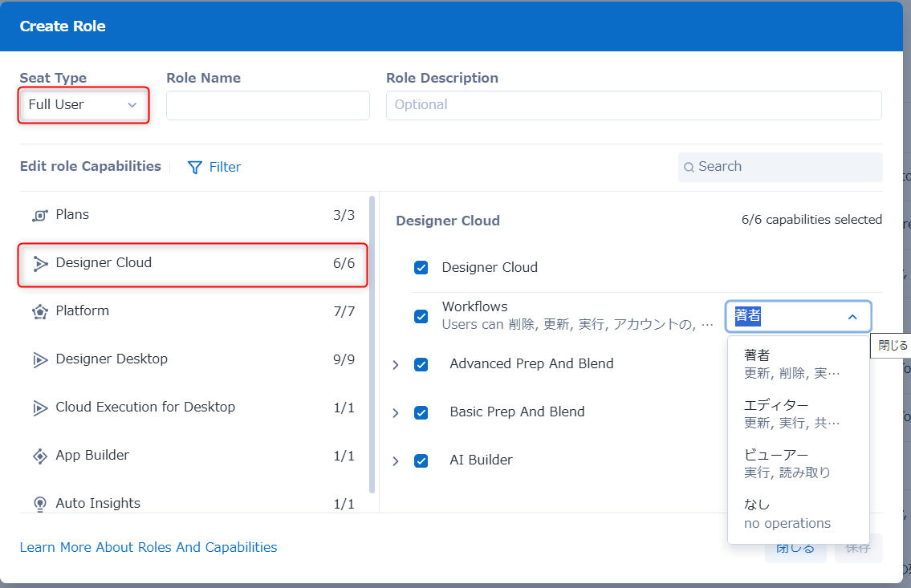Click the category list scrollbar
Screen dimensions: 911x588
click(x=372, y=345)
